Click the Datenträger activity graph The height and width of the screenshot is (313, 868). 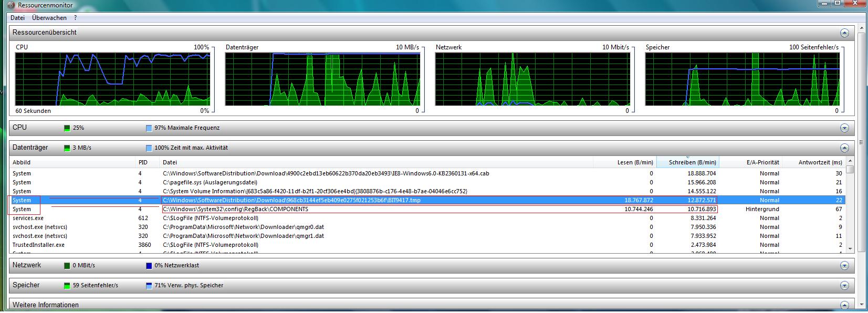click(x=322, y=79)
